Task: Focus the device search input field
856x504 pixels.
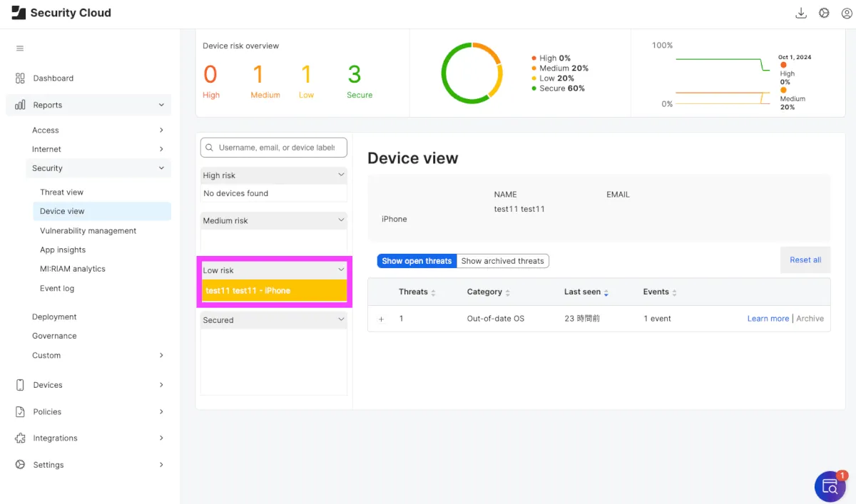Action: pos(277,148)
